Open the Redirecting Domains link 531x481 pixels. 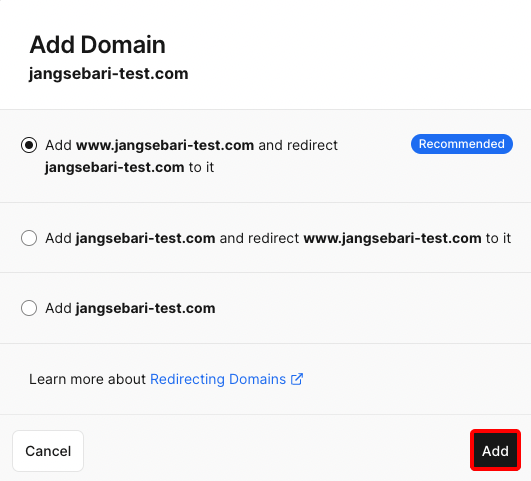(x=218, y=379)
